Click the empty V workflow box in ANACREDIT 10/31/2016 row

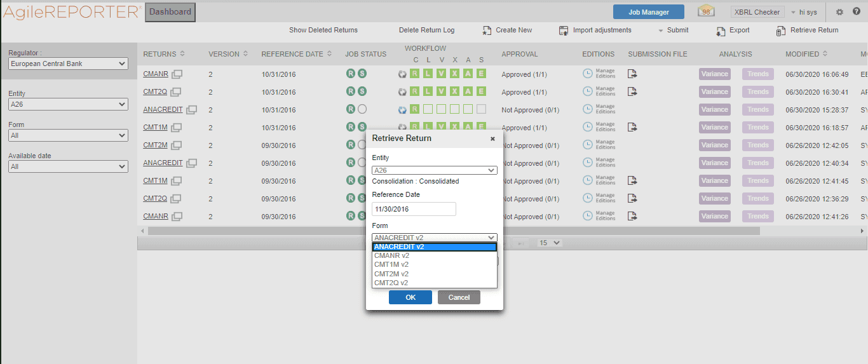click(442, 109)
